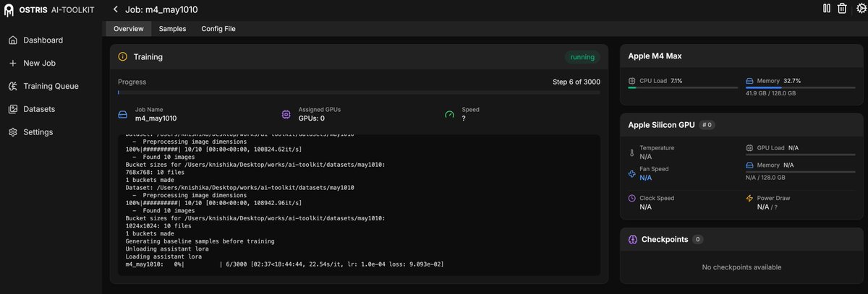Click the Job Name drive icon
868x294 pixels.
click(x=122, y=114)
